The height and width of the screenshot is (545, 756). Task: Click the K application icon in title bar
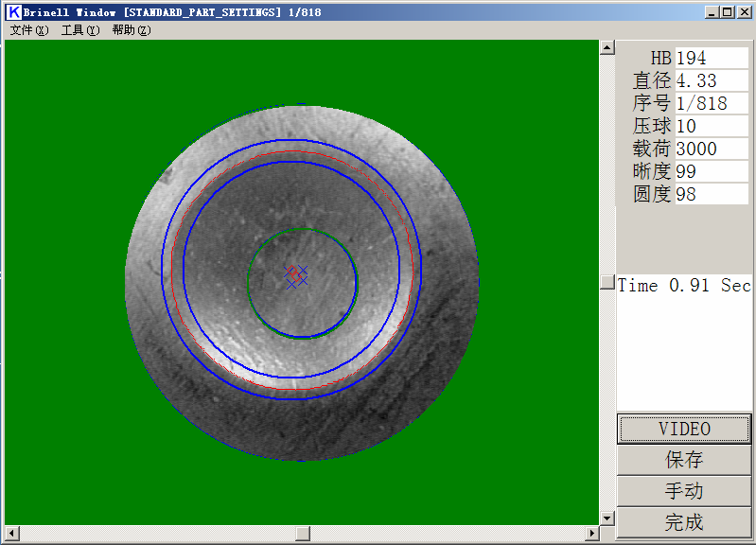[x=12, y=11]
